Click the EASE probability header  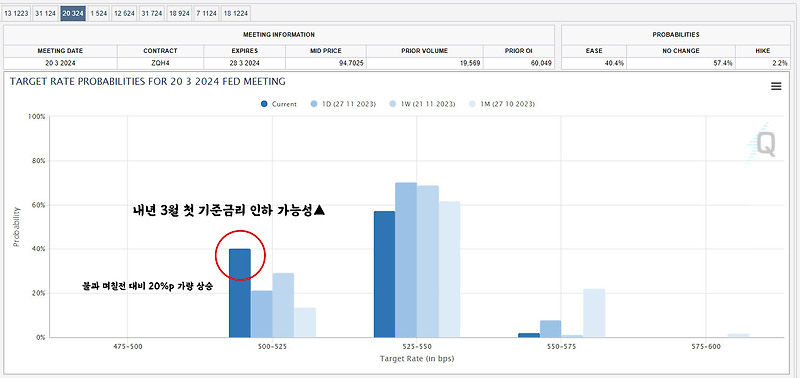tap(594, 51)
